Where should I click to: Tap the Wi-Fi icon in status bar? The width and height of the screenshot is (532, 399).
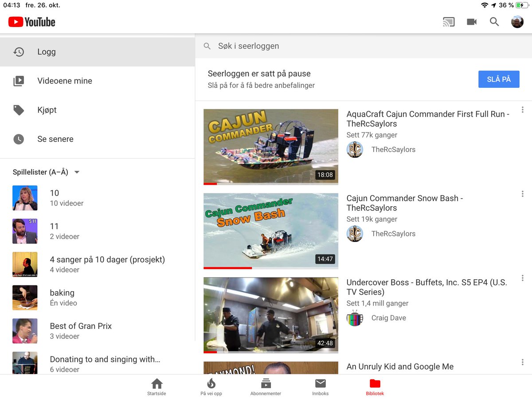[x=485, y=5]
